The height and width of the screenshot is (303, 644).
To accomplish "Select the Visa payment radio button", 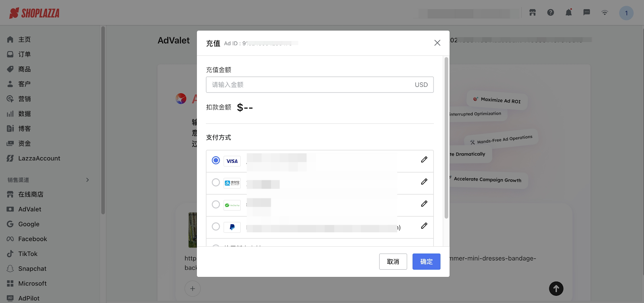I will 216,160.
